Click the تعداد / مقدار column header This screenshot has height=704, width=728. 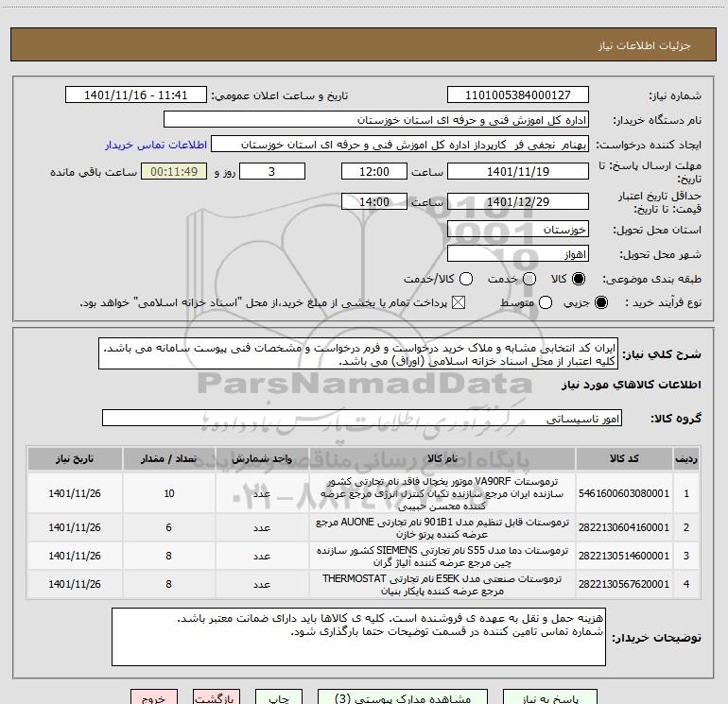(168, 459)
